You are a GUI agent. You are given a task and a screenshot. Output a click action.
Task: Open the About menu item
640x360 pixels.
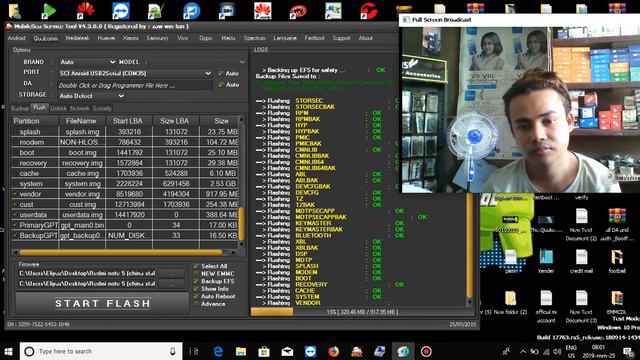(366, 38)
